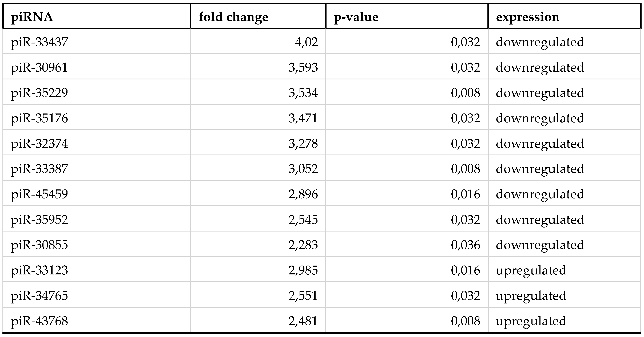Select the fold change value 2,283
Screen dimensions: 644x337
click(x=303, y=245)
